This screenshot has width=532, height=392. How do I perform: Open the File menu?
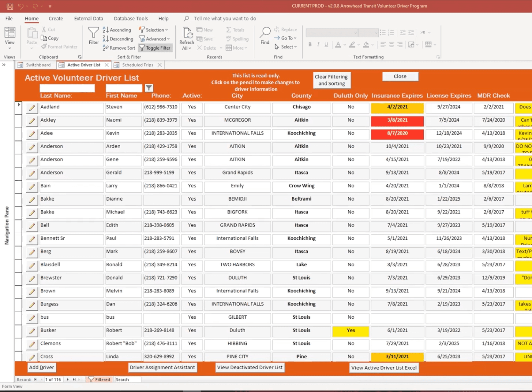(x=9, y=18)
